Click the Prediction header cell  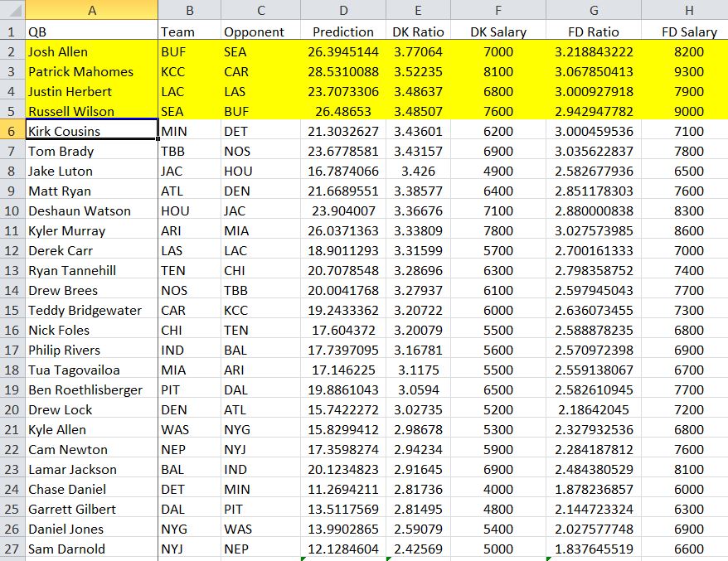tap(343, 31)
